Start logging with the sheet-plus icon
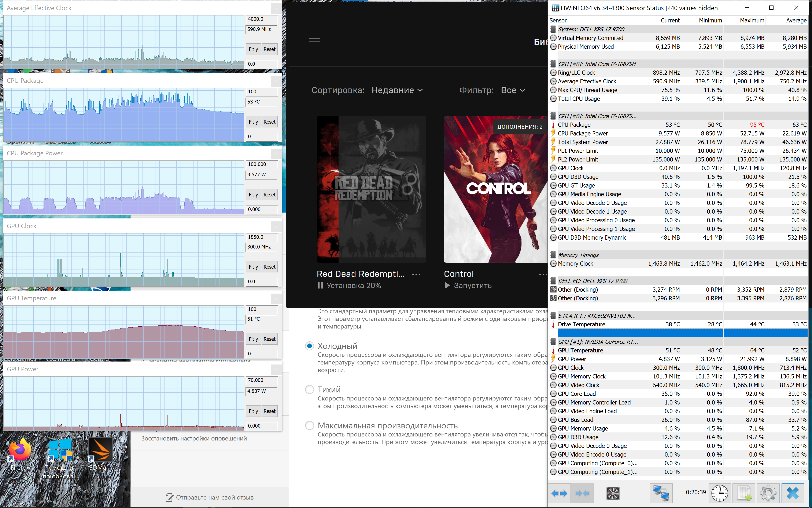 [744, 493]
